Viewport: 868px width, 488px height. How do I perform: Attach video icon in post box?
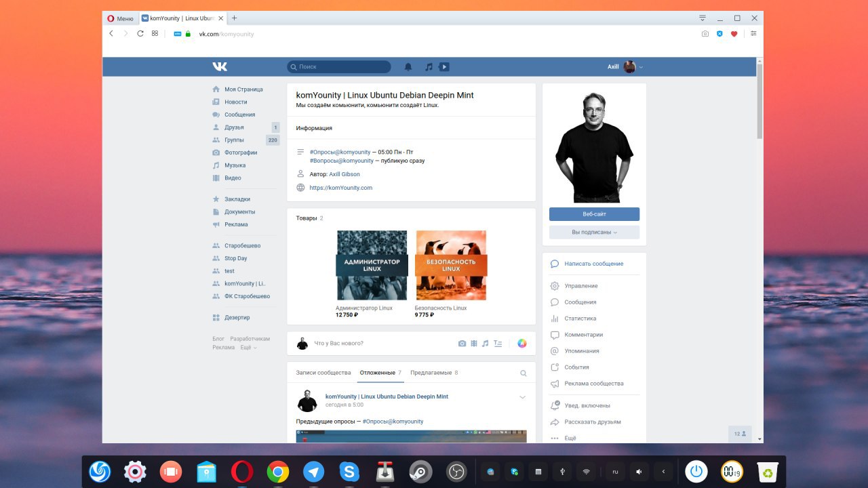pyautogui.click(x=474, y=343)
